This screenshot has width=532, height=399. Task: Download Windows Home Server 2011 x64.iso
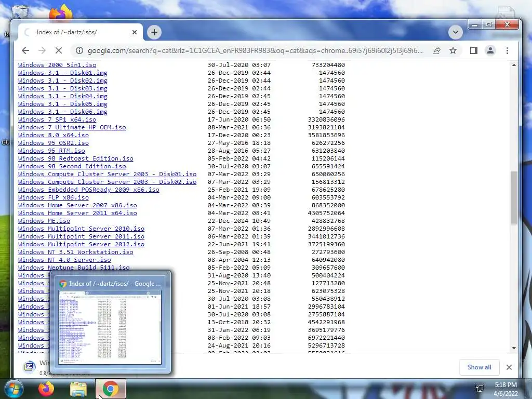[x=77, y=213]
